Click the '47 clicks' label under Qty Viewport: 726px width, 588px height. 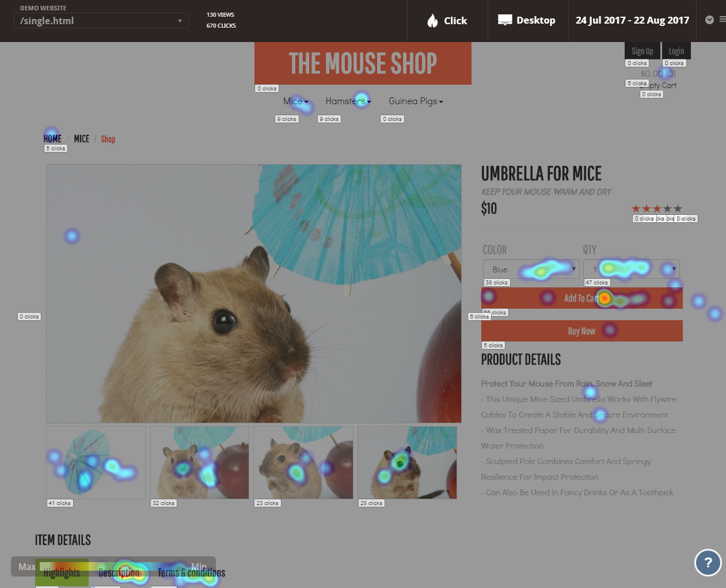click(x=596, y=283)
